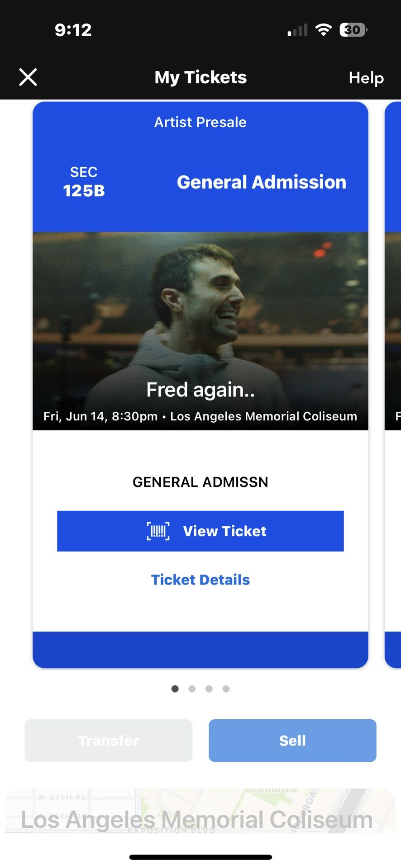Go to the fourth ticket page dot

click(226, 689)
